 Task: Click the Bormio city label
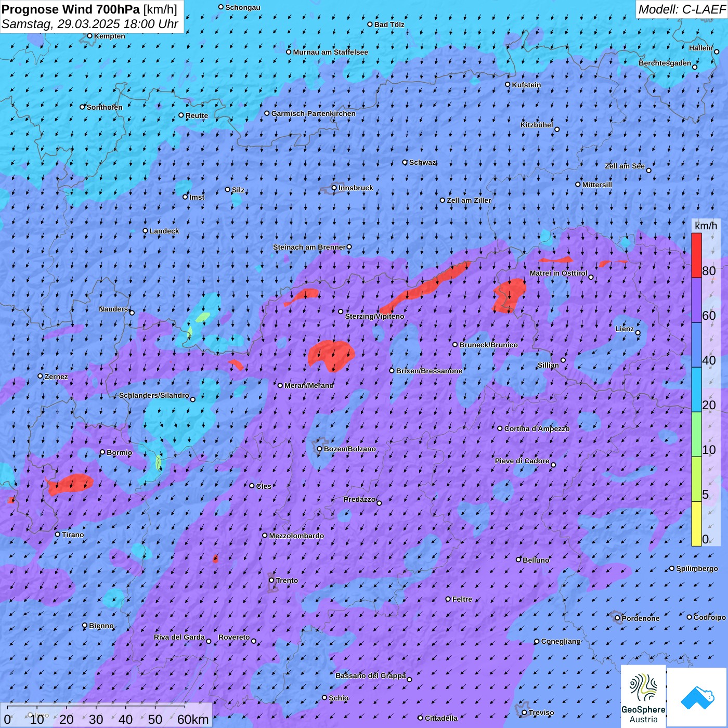119,452
